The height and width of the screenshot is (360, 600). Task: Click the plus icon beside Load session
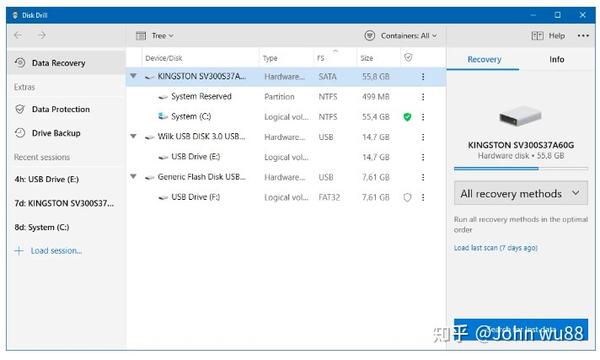click(x=19, y=251)
